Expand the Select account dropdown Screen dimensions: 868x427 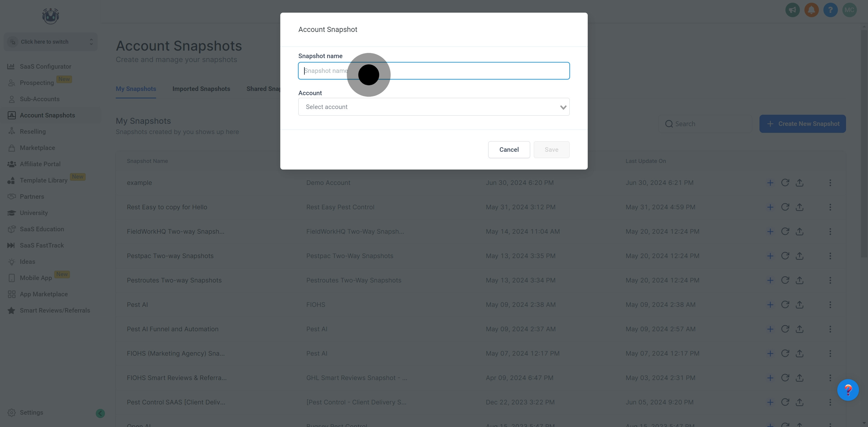click(434, 107)
